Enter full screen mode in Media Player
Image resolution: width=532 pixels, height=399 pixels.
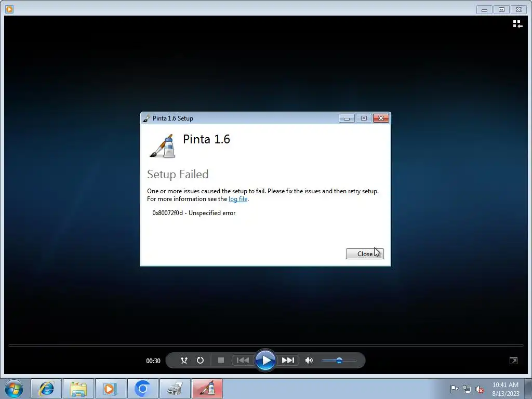point(513,361)
